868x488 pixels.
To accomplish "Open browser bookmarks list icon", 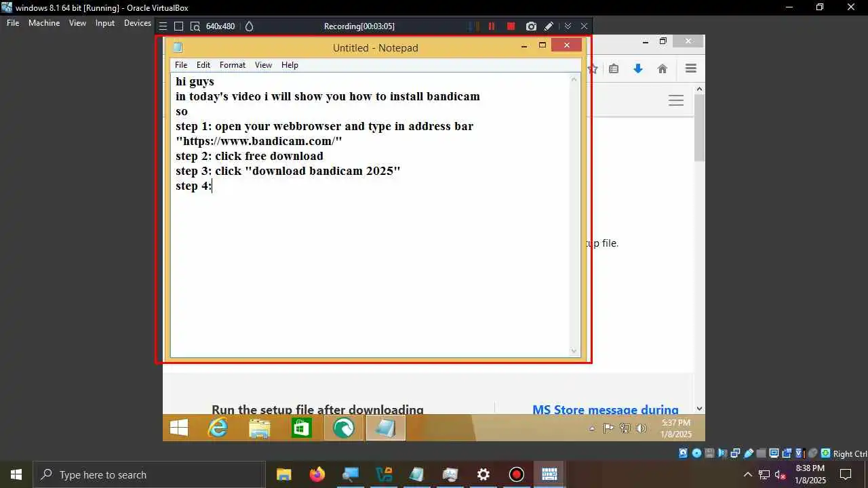I will point(614,68).
